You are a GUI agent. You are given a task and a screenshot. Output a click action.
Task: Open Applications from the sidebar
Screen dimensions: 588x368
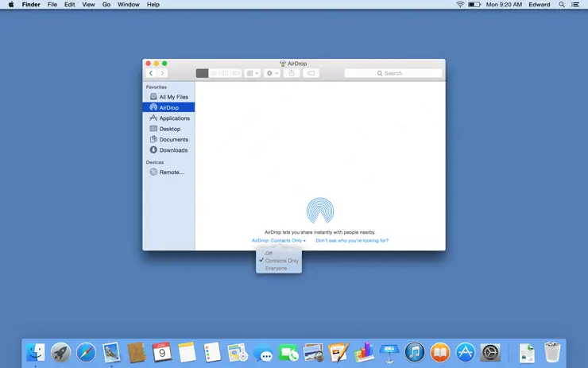pos(168,118)
